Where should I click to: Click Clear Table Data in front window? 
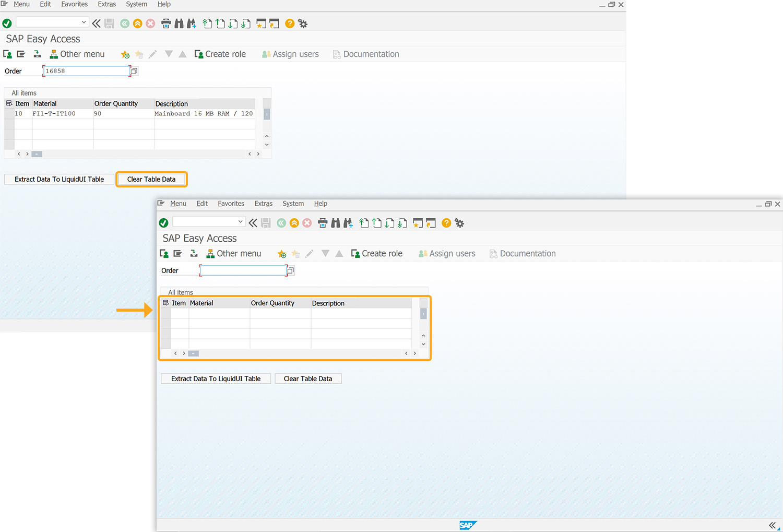tap(308, 379)
